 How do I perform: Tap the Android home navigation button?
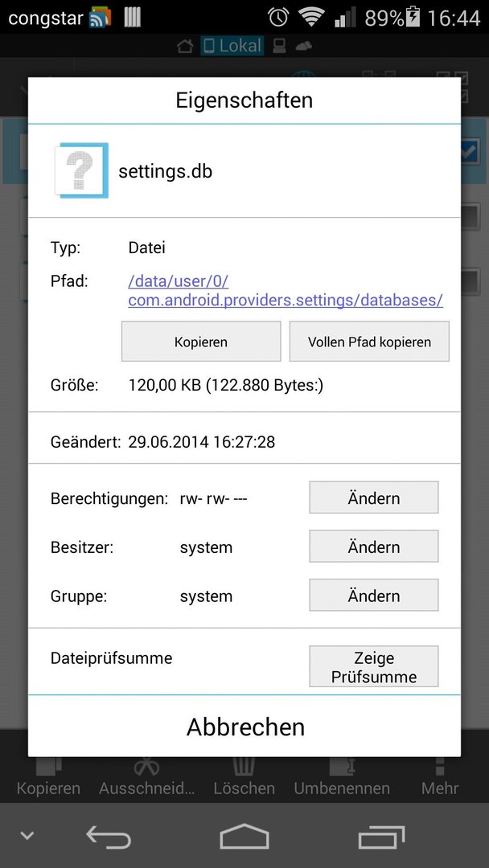coord(244,837)
